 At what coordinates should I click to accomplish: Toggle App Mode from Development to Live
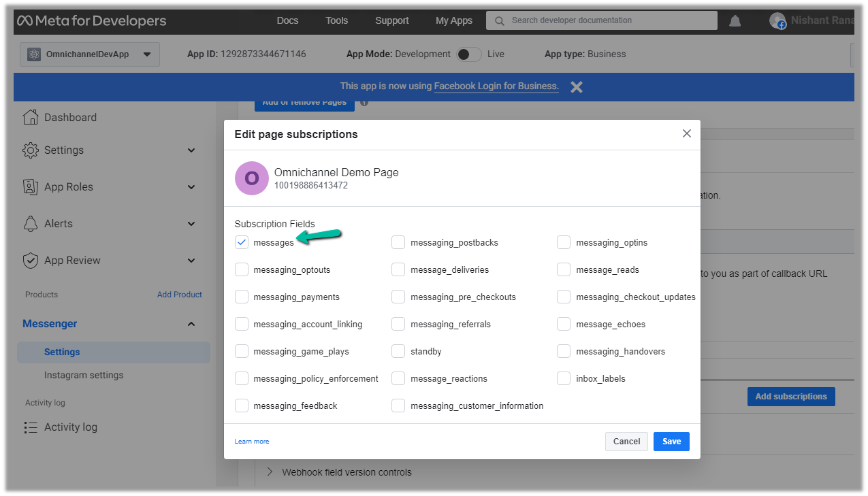[x=468, y=54]
